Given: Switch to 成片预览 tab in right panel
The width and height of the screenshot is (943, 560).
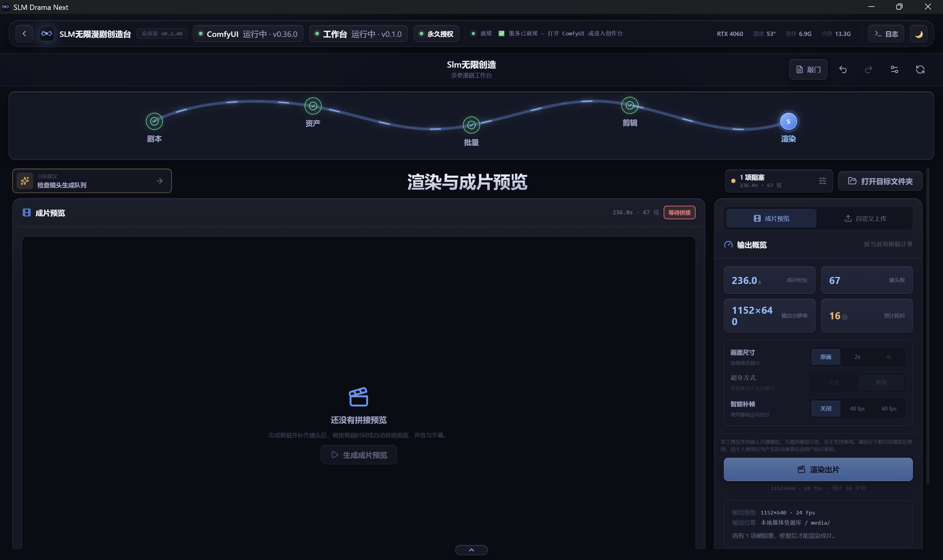Looking at the screenshot, I should tap(771, 218).
